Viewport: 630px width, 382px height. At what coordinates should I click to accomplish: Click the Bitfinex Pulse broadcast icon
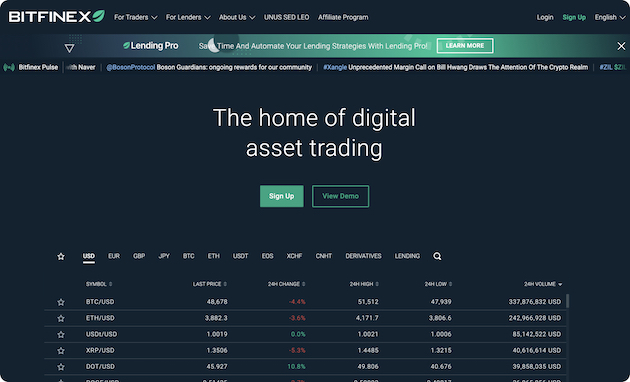(9, 67)
